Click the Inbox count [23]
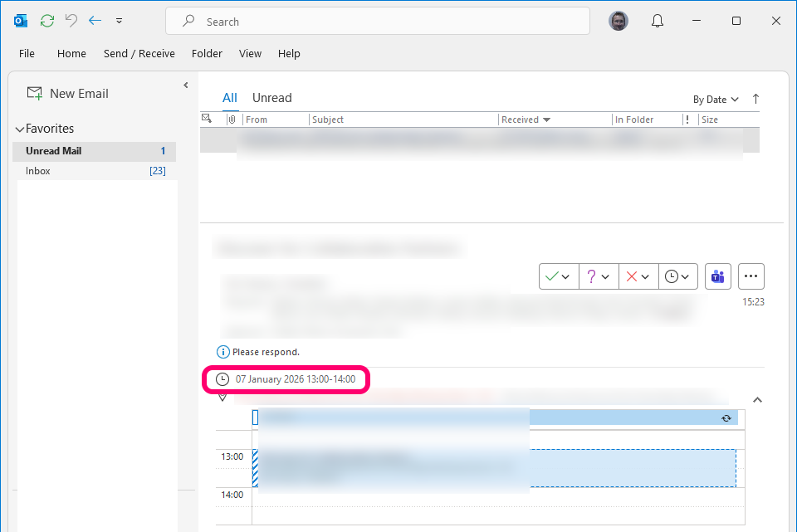The image size is (797, 532). pyautogui.click(x=158, y=171)
